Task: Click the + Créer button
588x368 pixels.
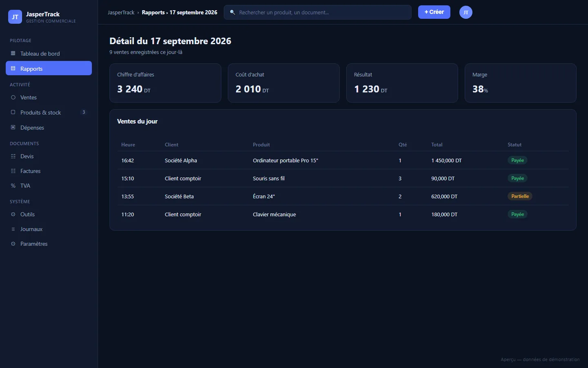Action: [434, 12]
